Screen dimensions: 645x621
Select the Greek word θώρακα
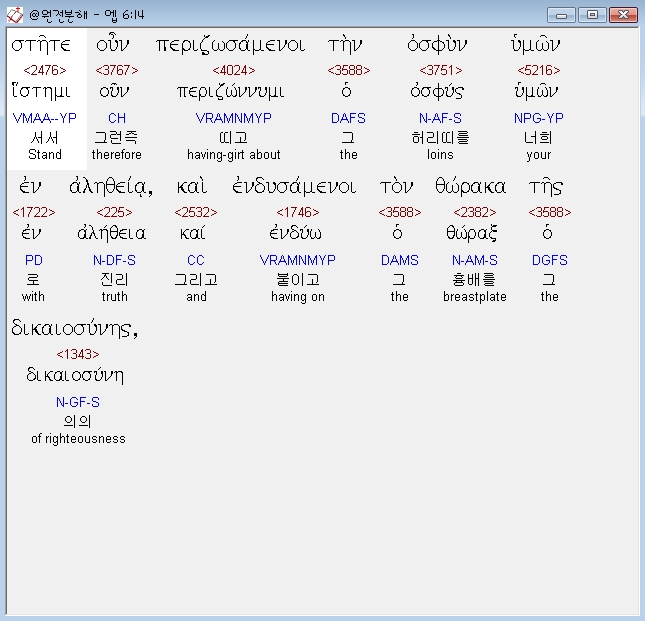[x=471, y=187]
